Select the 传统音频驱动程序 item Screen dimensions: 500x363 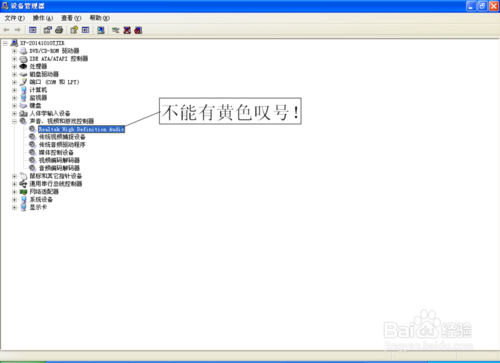(62, 145)
